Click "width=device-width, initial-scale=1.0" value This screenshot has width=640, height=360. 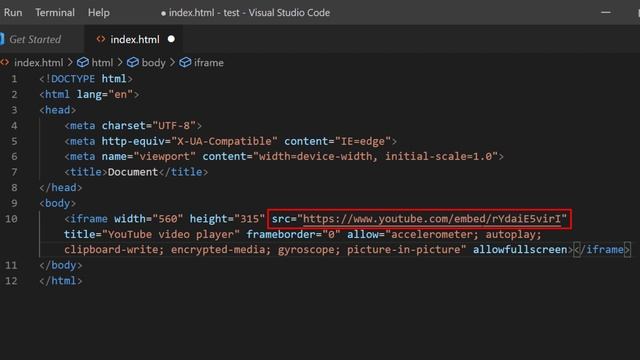point(376,156)
